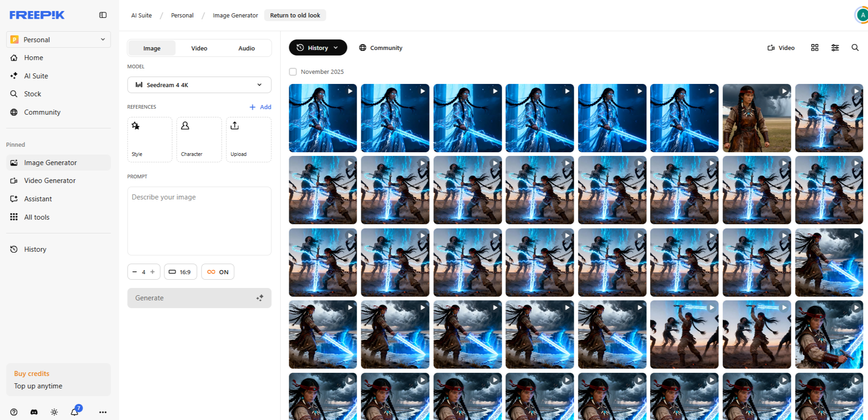Open the gallery filter sliders icon
Image resolution: width=868 pixels, height=420 pixels.
[x=835, y=48]
